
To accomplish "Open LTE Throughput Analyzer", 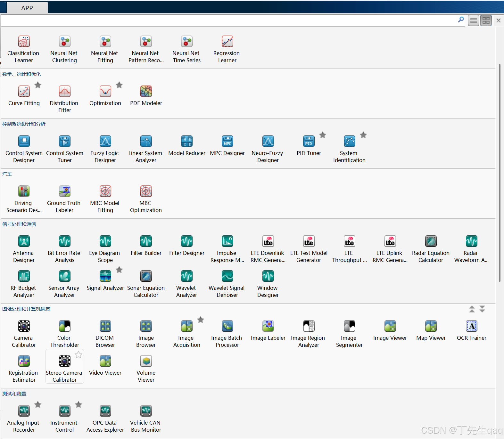I will coord(349,249).
